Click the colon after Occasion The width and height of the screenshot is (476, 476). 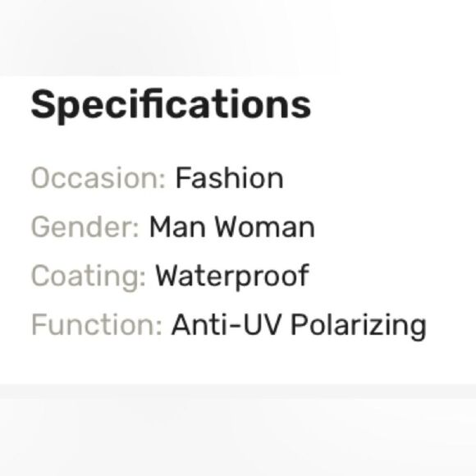[x=162, y=181]
